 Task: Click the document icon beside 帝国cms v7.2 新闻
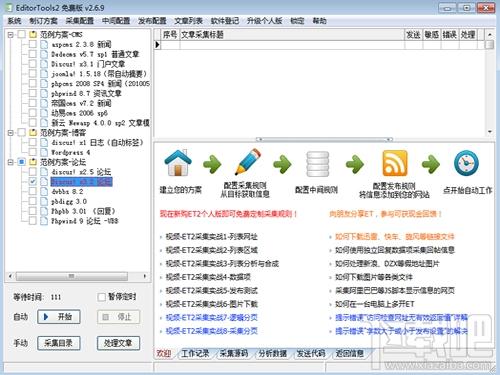tap(44, 103)
